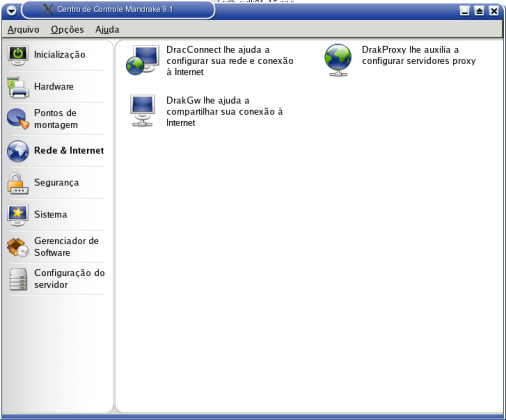This screenshot has height=420, width=506.
Task: Click the DrakProxy description text
Action: coord(419,55)
